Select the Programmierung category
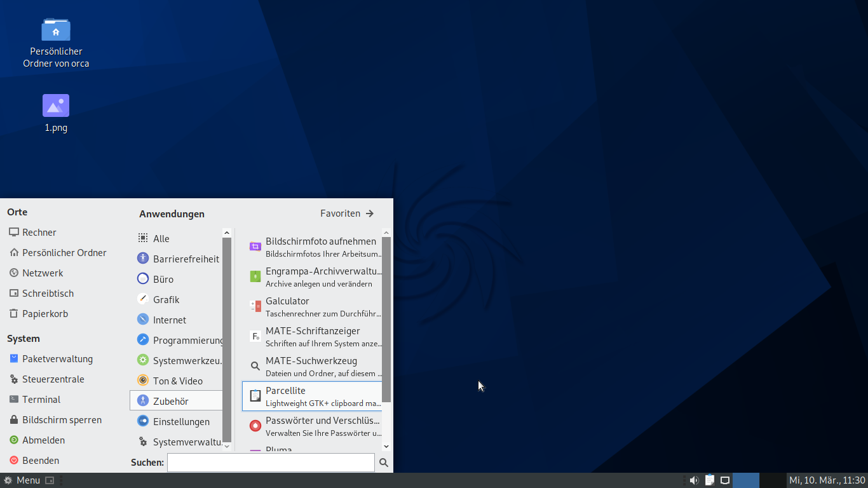Image resolution: width=868 pixels, height=488 pixels. pyautogui.click(x=176, y=341)
